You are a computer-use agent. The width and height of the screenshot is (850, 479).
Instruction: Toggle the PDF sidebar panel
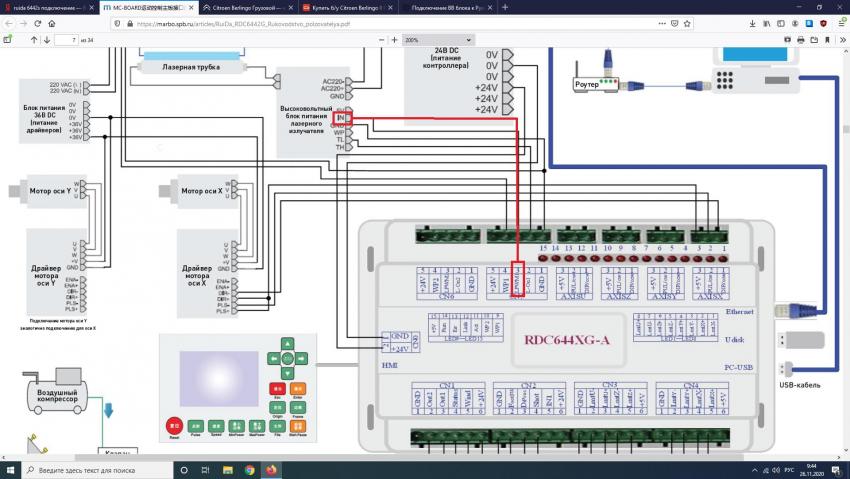point(9,39)
